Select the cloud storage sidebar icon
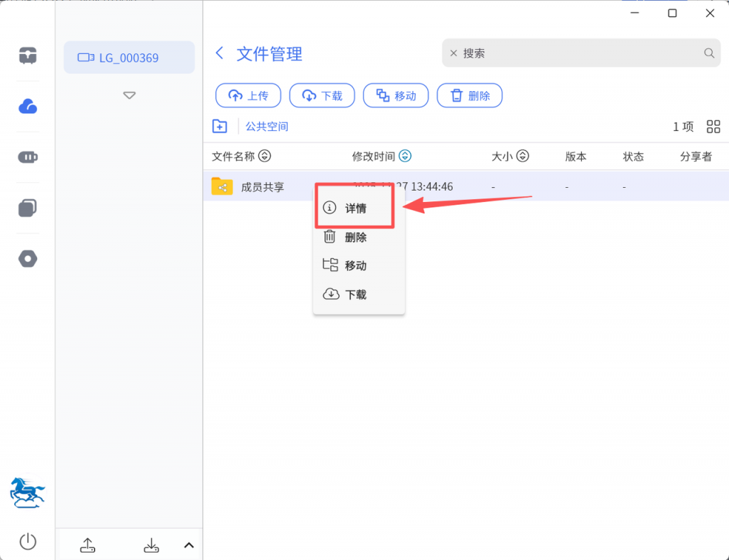Screen dimensions: 729x560 [28, 107]
